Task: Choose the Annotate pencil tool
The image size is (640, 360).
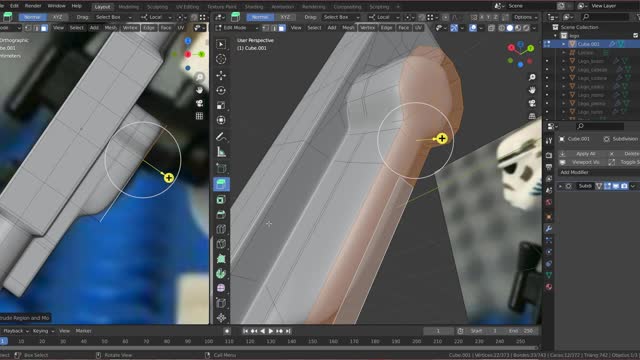Action: pyautogui.click(x=221, y=137)
